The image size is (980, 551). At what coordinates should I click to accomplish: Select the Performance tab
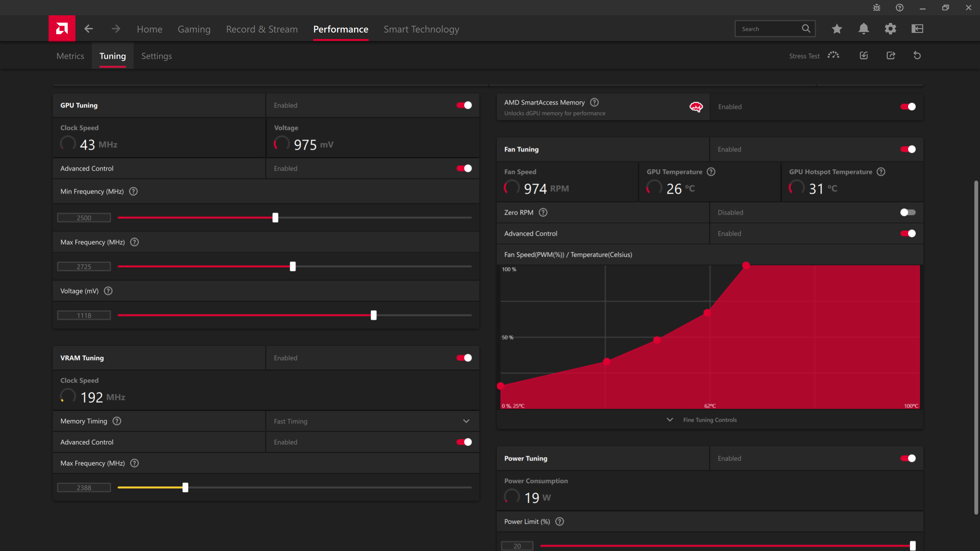(x=341, y=29)
